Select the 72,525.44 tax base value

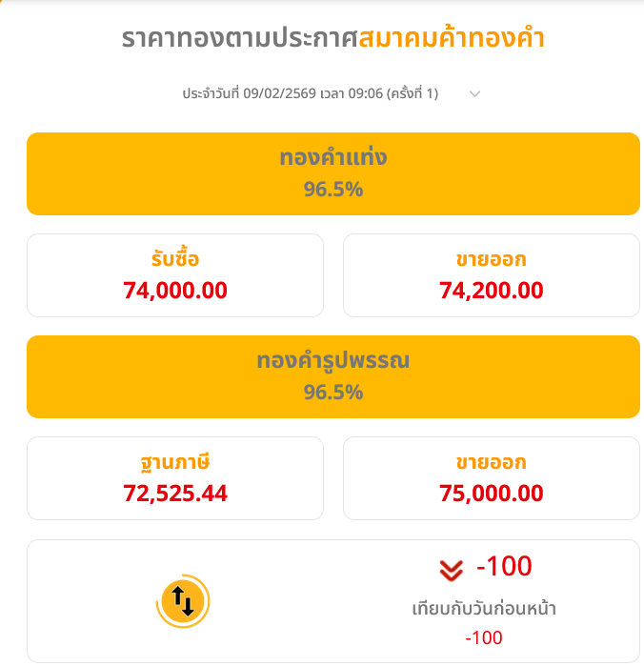tap(175, 493)
